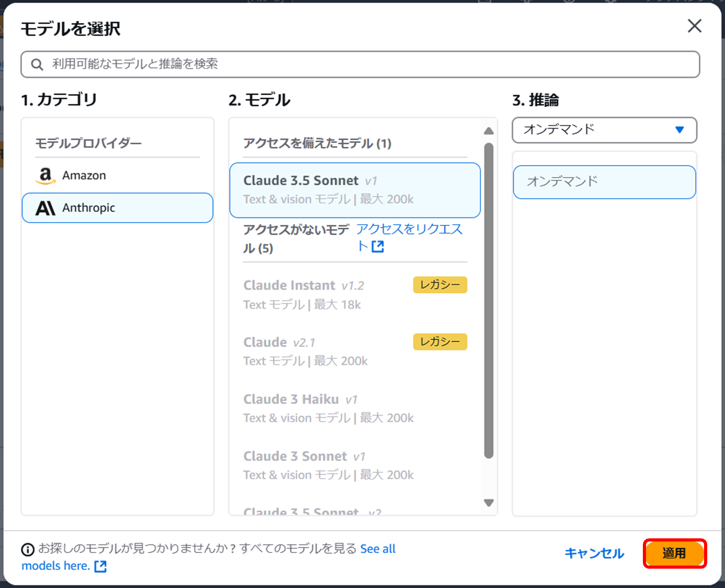Focus the model search field
Image resolution: width=725 pixels, height=588 pixels.
pyautogui.click(x=360, y=64)
